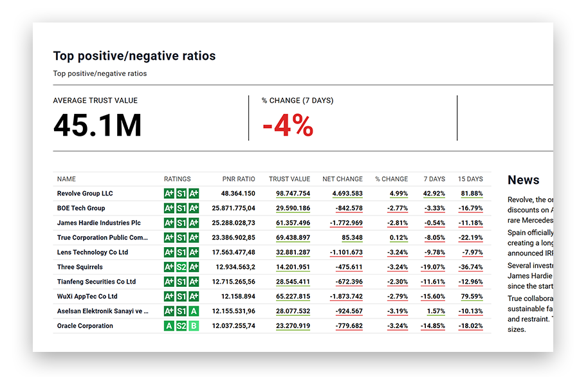Sort table by TRUST VALUE column header

(289, 179)
